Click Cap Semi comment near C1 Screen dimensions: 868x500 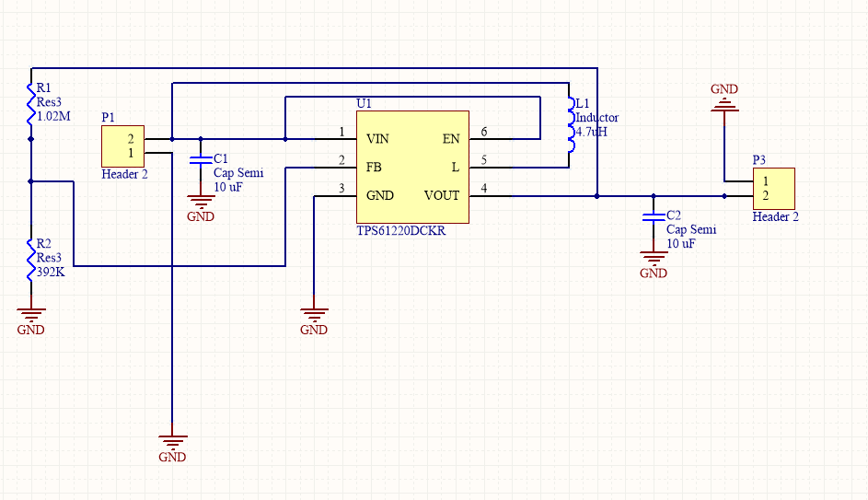pos(238,173)
